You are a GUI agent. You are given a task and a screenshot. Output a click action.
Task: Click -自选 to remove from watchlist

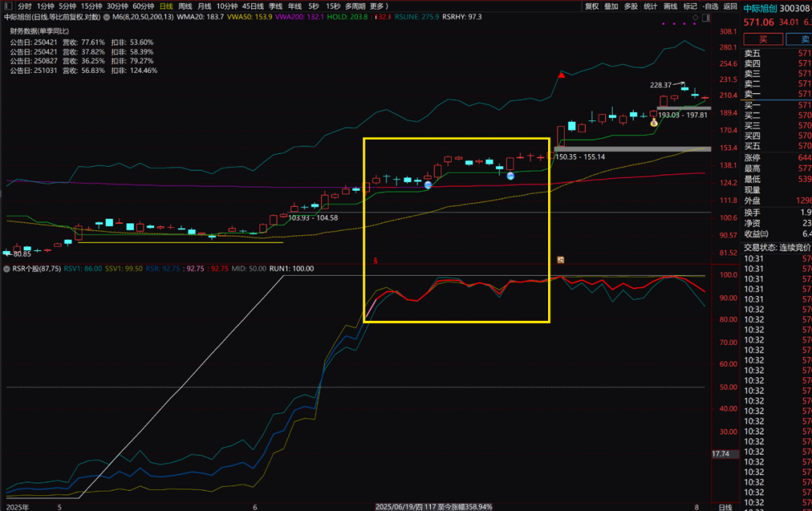[710, 6]
